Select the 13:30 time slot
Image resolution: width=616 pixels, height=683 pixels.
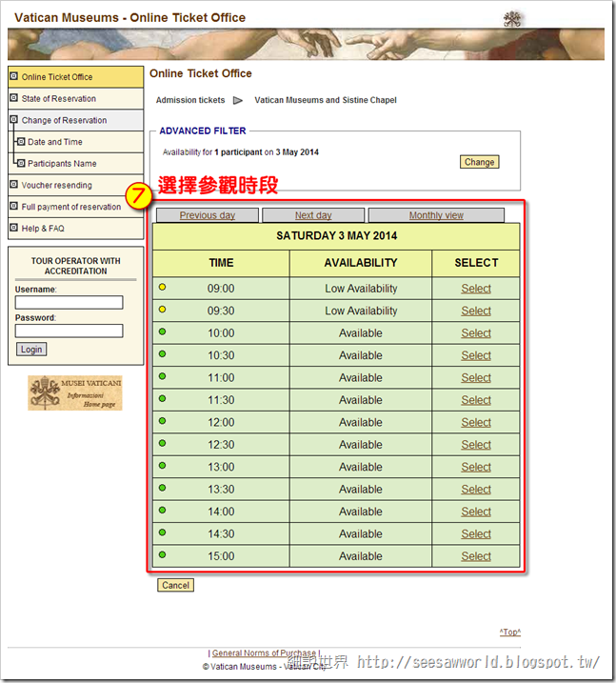pyautogui.click(x=476, y=490)
